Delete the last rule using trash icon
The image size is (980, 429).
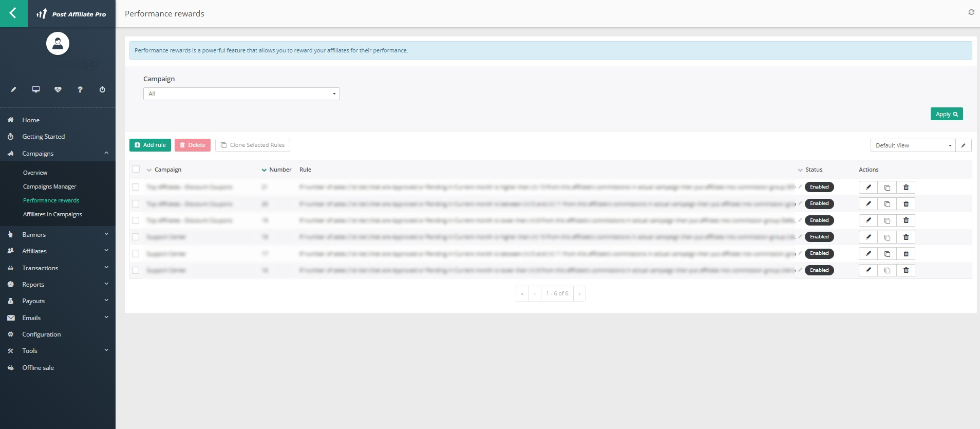point(906,270)
